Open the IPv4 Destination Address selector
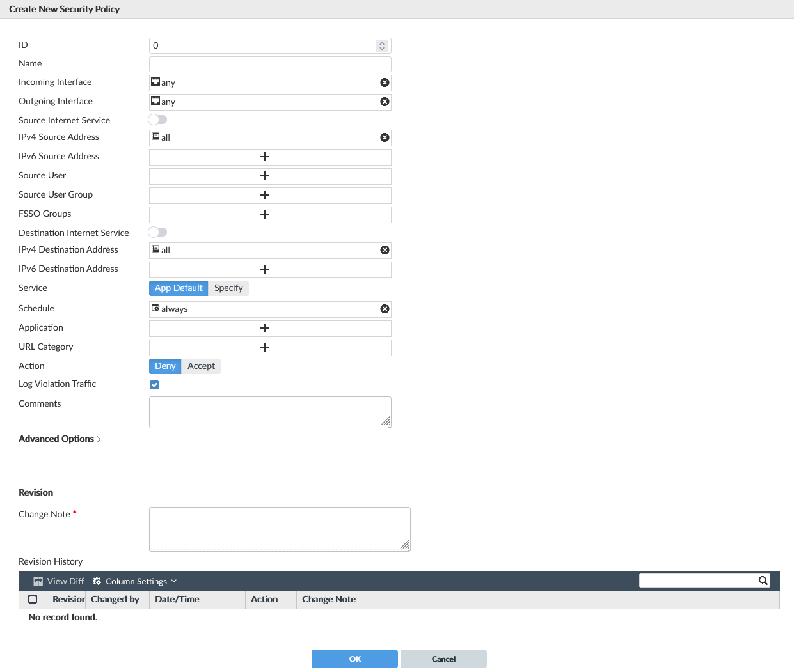The width and height of the screenshot is (794, 672). tap(270, 250)
